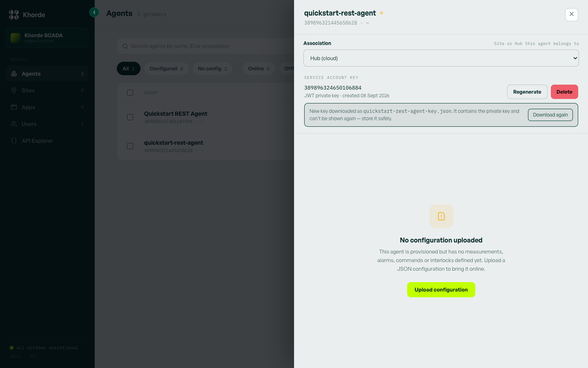Toggle the select-all agents checkbox
Viewport: 588px width, 368px height.
click(x=130, y=93)
